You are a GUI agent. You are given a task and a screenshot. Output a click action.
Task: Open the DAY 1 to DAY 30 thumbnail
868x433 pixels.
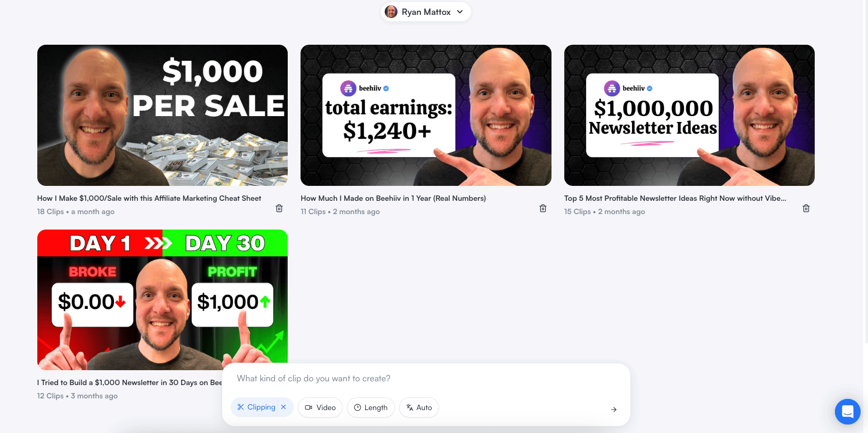[x=163, y=297]
